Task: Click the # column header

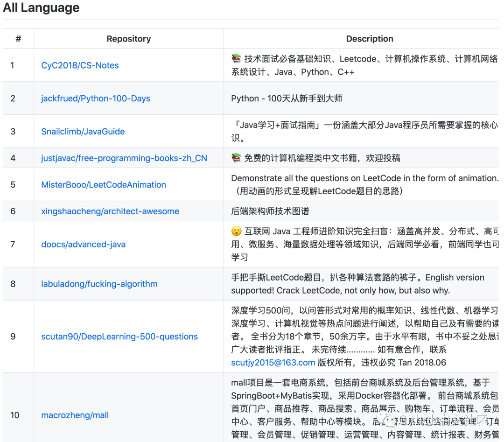Action: tap(18, 39)
